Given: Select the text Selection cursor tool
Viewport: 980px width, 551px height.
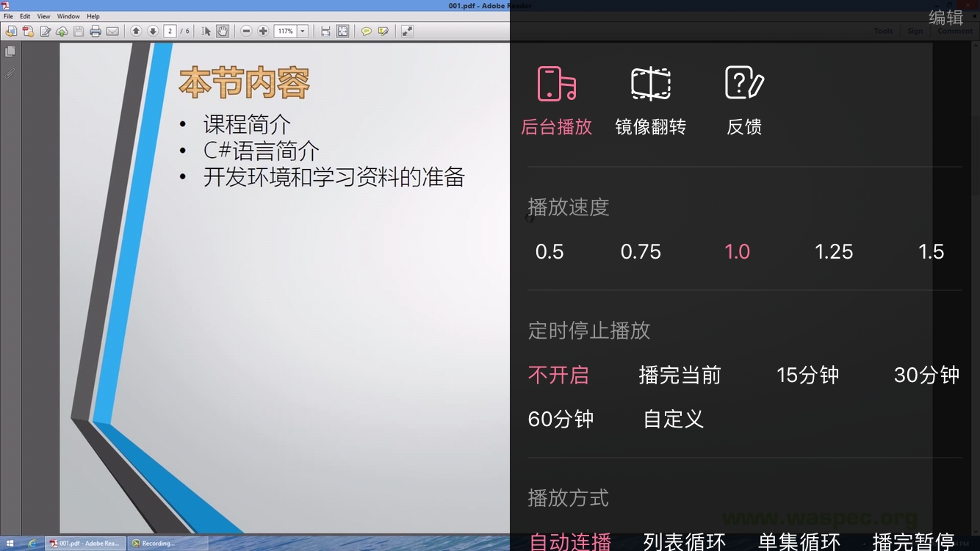Looking at the screenshot, I should (x=206, y=31).
